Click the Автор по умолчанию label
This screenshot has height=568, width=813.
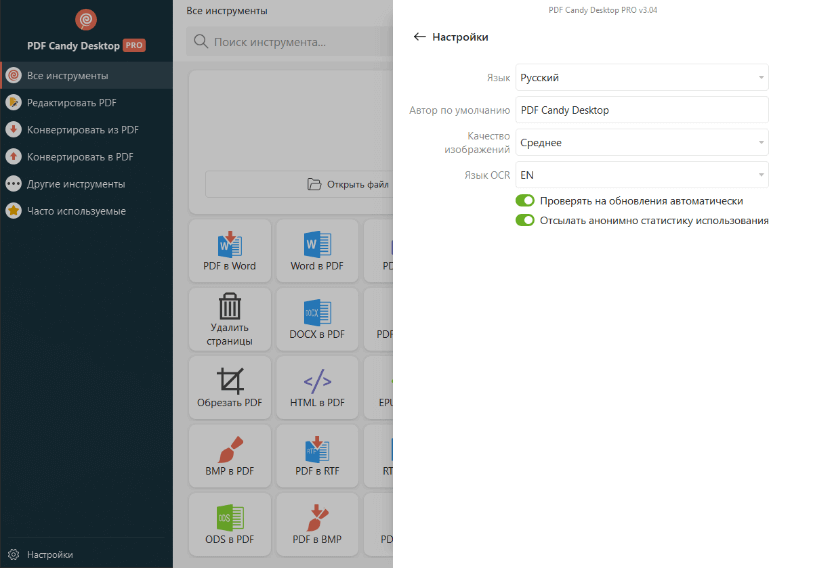(x=459, y=110)
